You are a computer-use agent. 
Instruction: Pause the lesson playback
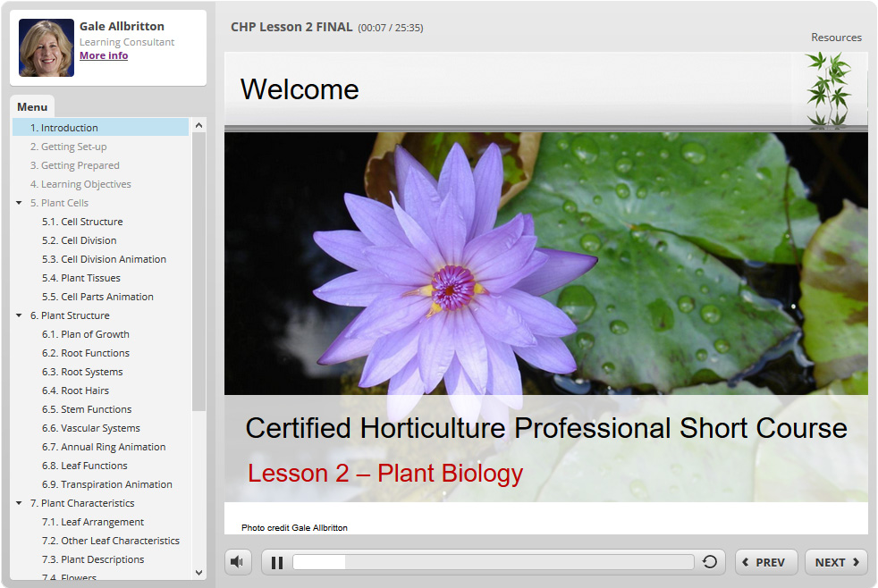tap(277, 562)
